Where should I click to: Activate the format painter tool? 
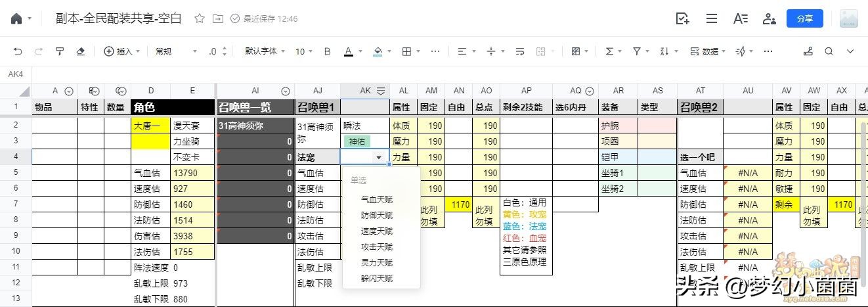pos(60,51)
